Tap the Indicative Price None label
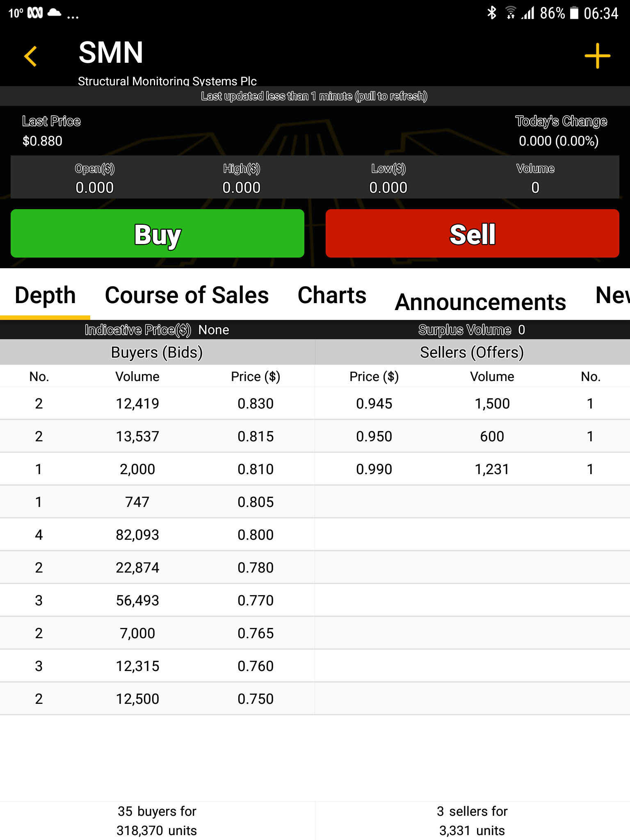 [157, 330]
